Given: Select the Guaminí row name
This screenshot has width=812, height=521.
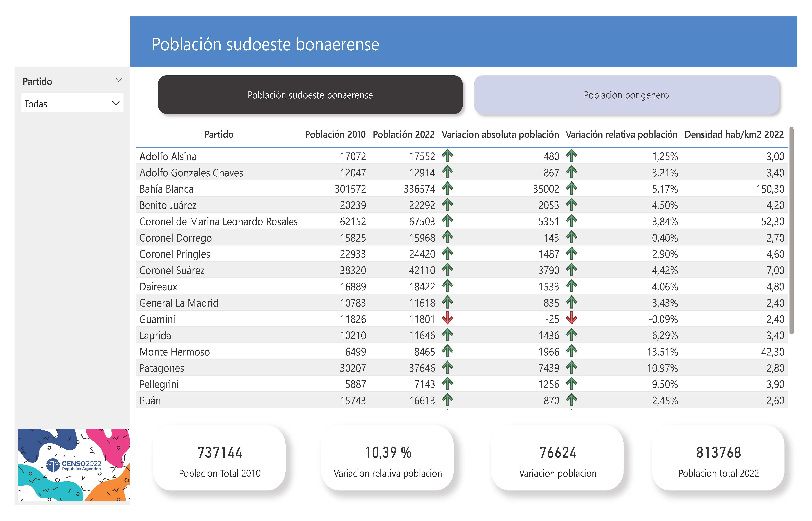Looking at the screenshot, I should click(x=157, y=319).
